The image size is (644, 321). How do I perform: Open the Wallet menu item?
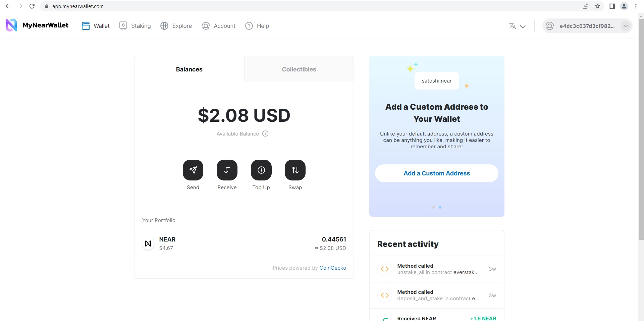(96, 26)
